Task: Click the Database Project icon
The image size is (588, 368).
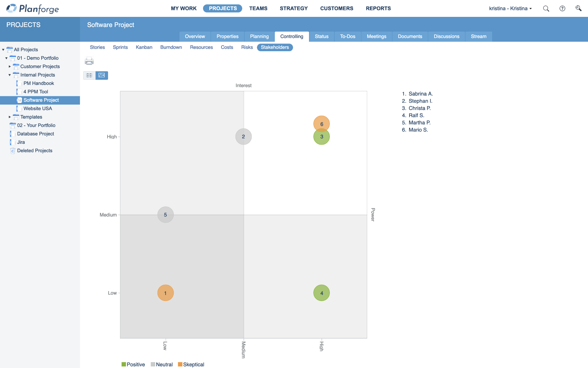Action: (13, 134)
